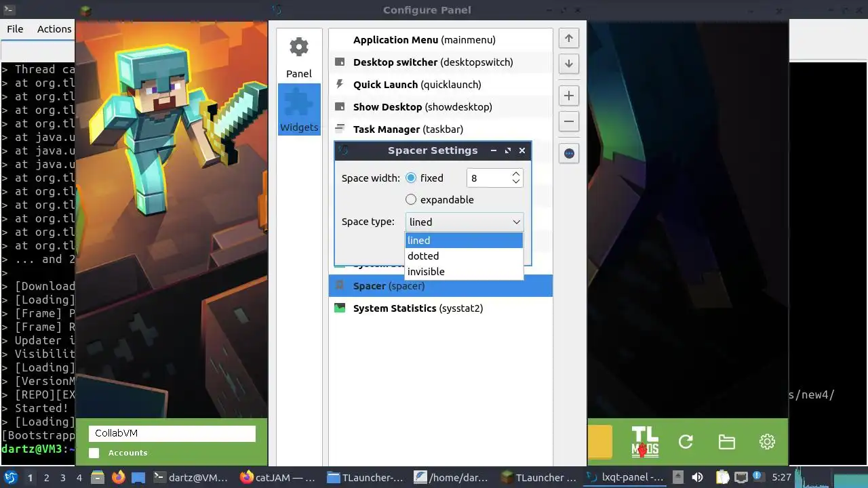Open the Space type combo box
Screen dimensions: 868x488
[x=464, y=222]
